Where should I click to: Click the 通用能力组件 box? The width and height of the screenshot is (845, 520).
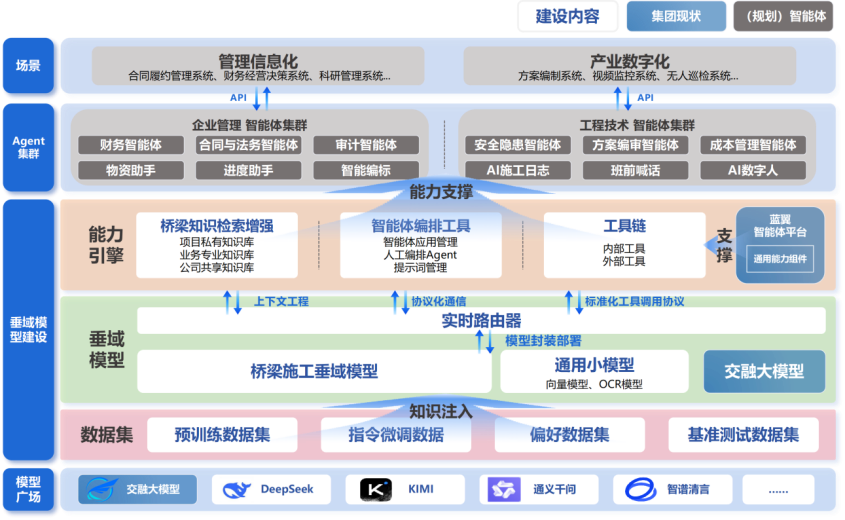coord(780,259)
